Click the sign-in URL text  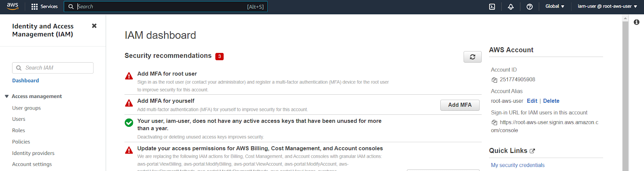pyautogui.click(x=545, y=126)
